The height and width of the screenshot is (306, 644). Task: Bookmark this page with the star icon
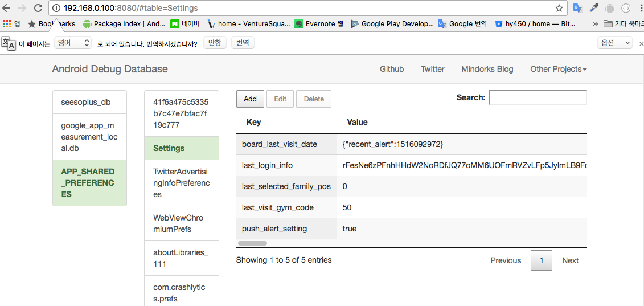pyautogui.click(x=559, y=8)
